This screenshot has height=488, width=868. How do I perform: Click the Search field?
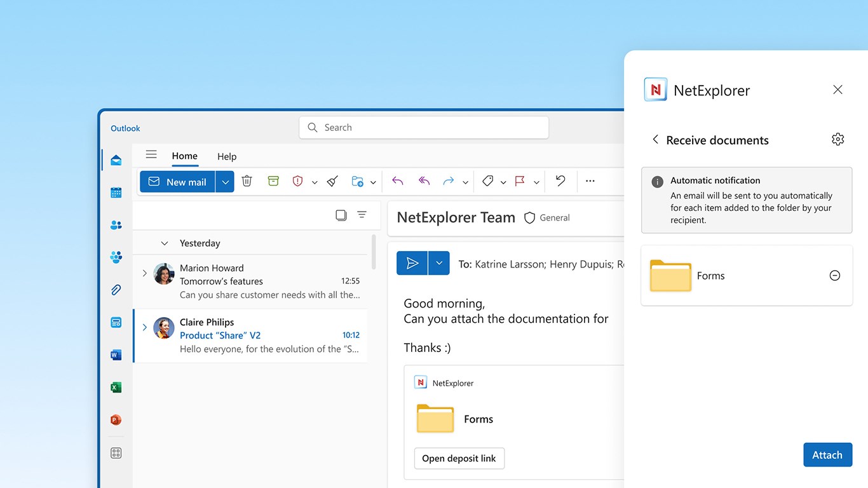[424, 127]
